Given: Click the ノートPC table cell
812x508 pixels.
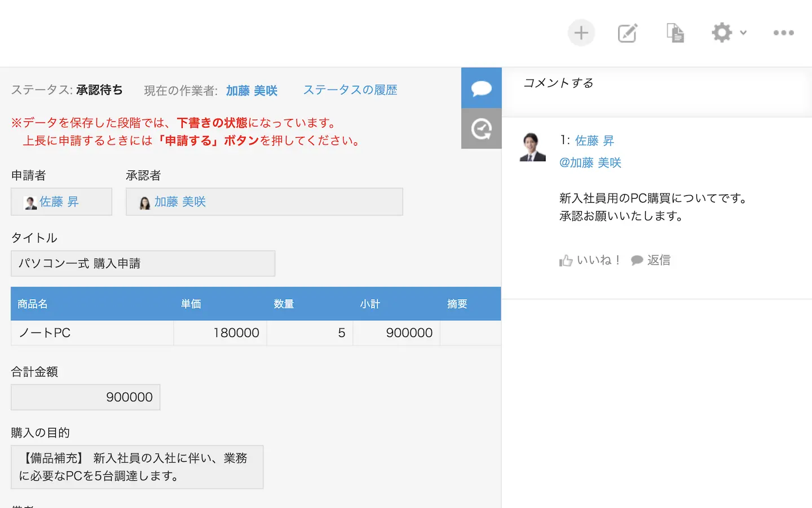Looking at the screenshot, I should [x=45, y=333].
